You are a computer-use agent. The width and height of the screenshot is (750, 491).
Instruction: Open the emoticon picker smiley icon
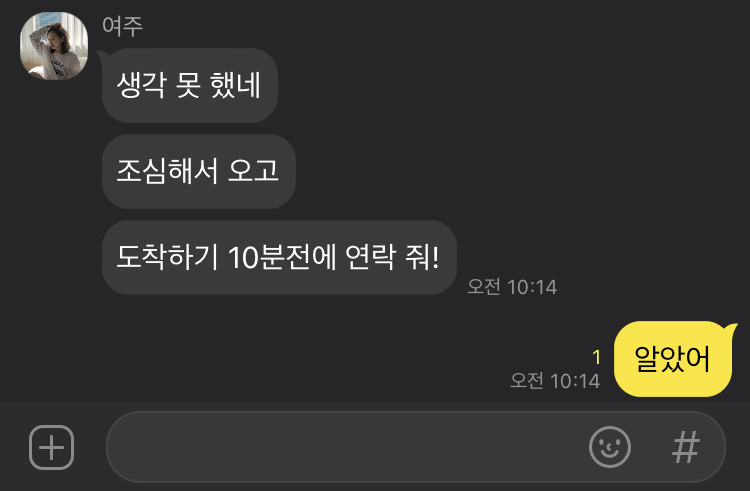[609, 447]
